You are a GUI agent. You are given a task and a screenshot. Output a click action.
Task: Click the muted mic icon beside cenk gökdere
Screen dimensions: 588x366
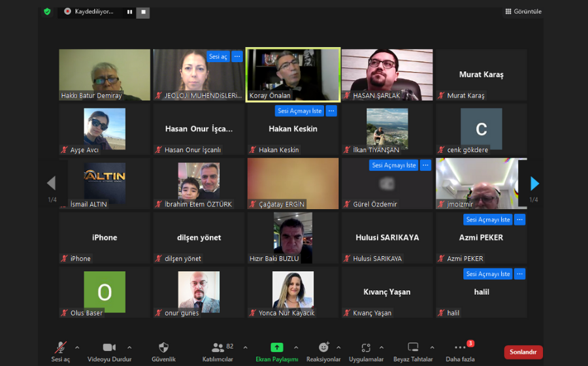pos(442,150)
